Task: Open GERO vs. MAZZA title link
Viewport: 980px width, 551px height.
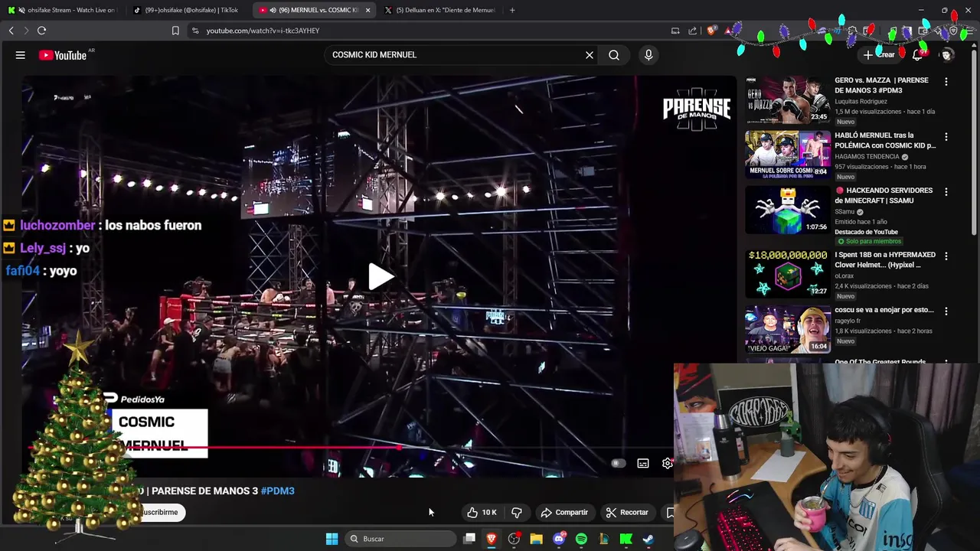Action: click(881, 85)
